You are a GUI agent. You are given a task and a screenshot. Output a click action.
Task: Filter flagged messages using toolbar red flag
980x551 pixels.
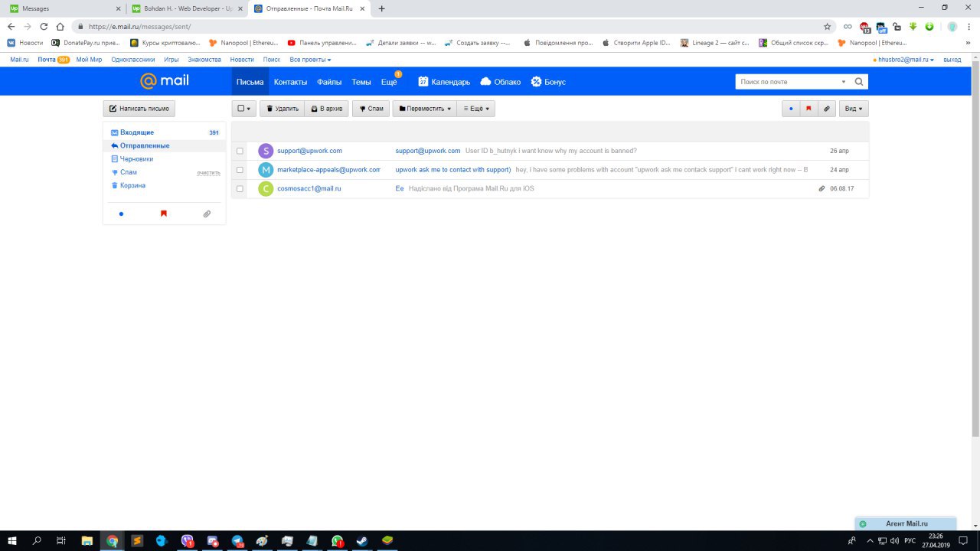coord(808,109)
